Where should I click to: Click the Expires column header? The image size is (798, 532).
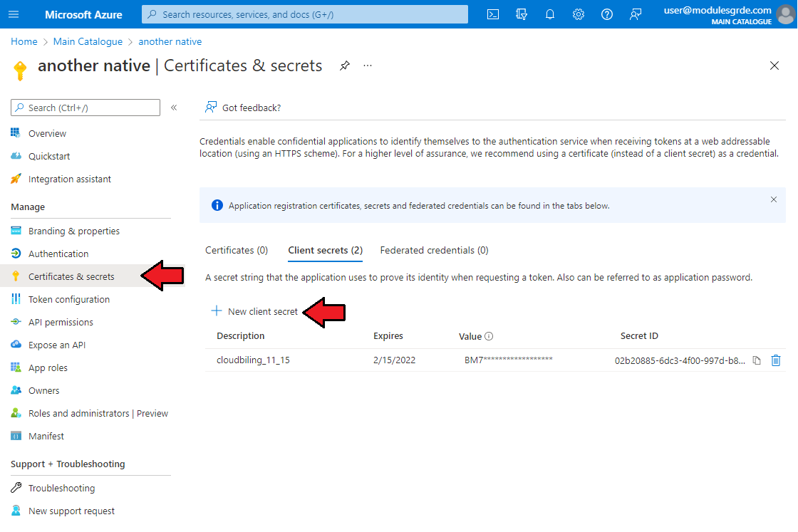tap(388, 335)
